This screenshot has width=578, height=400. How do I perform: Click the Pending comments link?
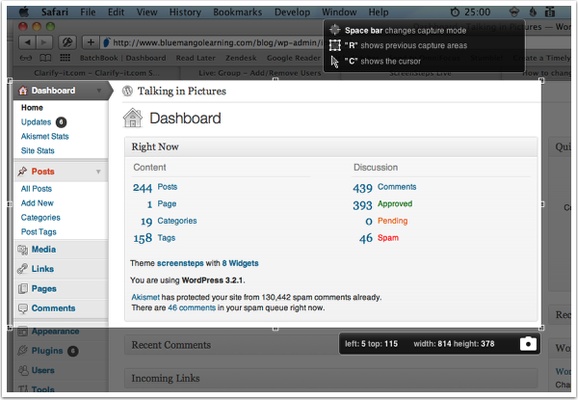click(x=392, y=221)
